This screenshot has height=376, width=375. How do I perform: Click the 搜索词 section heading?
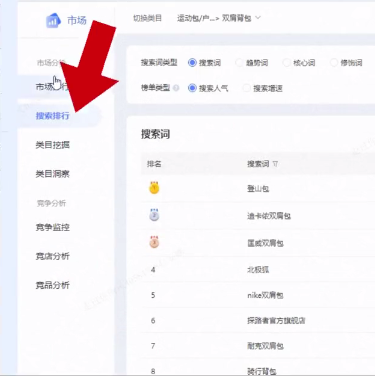click(155, 134)
